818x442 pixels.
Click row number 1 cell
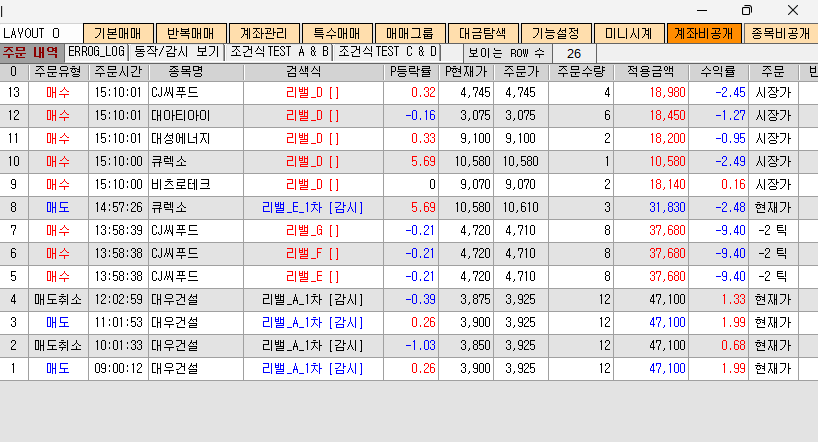(14, 368)
